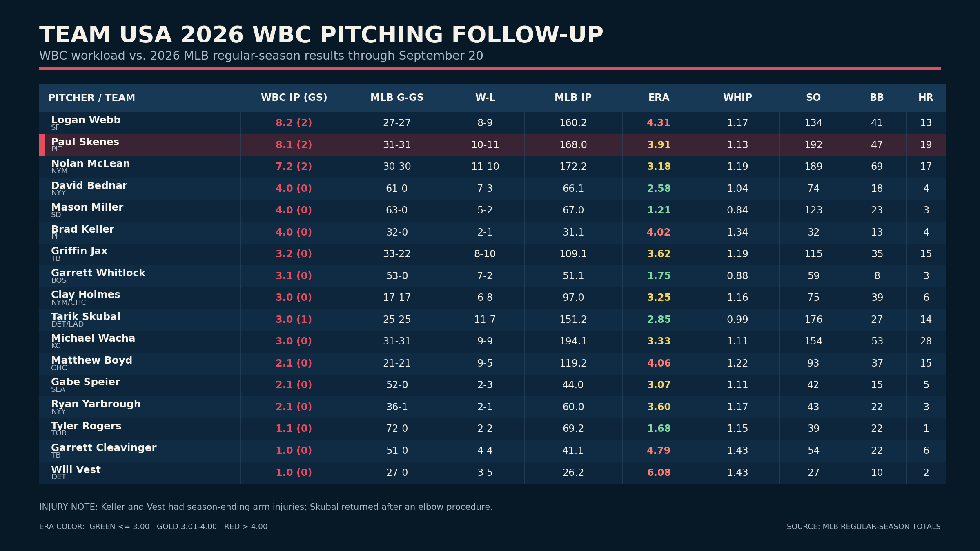This screenshot has height=551, width=980.
Task: Select Tyler Rogers' 72-0 games cell
Action: click(397, 429)
